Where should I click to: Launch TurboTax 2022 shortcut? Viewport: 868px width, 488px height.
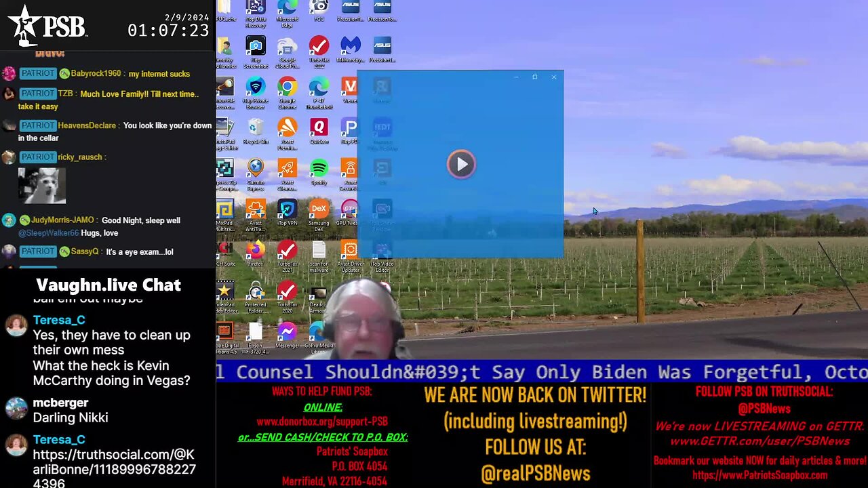pyautogui.click(x=319, y=52)
